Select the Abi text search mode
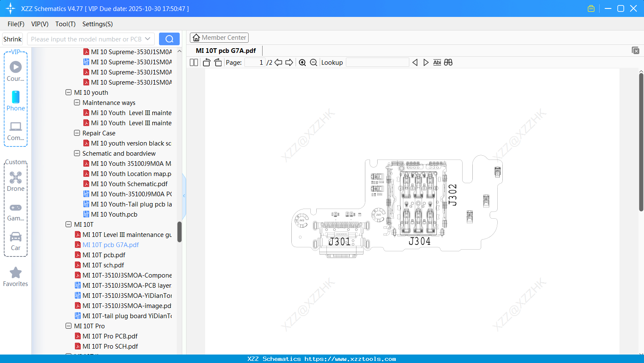This screenshot has width=644, height=363. coord(437,62)
